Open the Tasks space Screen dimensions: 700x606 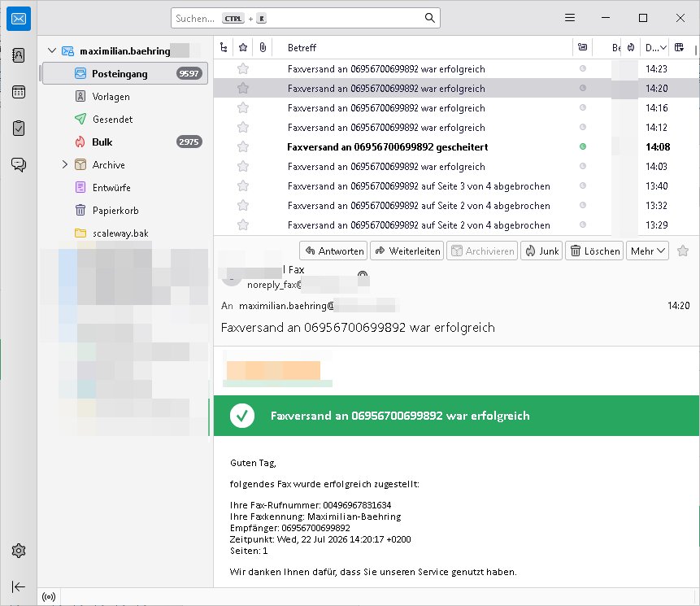pyautogui.click(x=19, y=129)
